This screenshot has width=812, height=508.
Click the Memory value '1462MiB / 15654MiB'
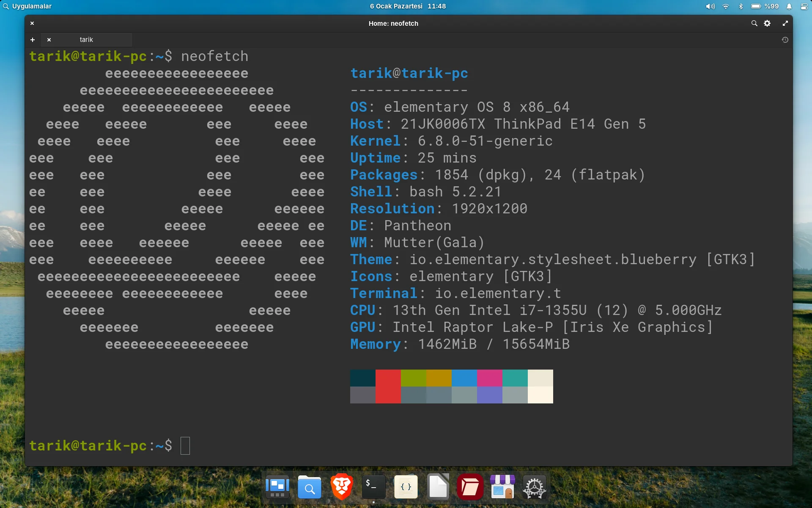[x=494, y=344]
